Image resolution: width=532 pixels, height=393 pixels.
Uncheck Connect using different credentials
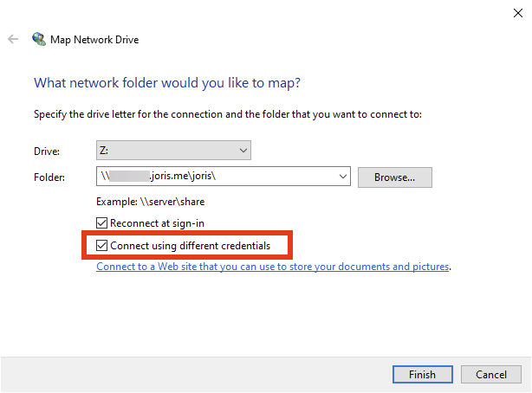tap(103, 246)
